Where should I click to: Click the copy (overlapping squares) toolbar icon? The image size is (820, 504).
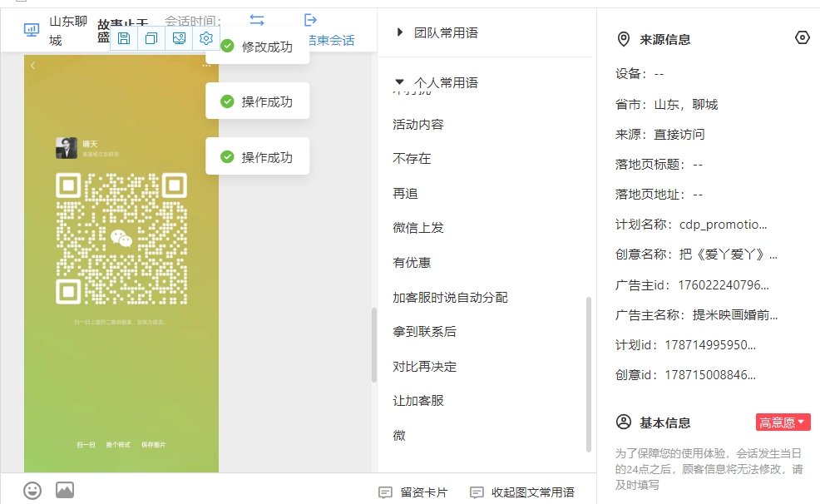(151, 38)
